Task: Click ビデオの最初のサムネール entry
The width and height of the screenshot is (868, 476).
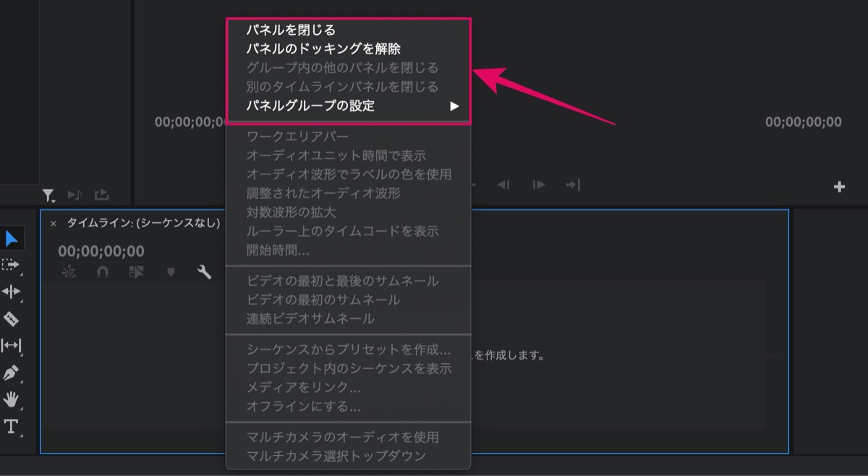Action: (x=349, y=299)
